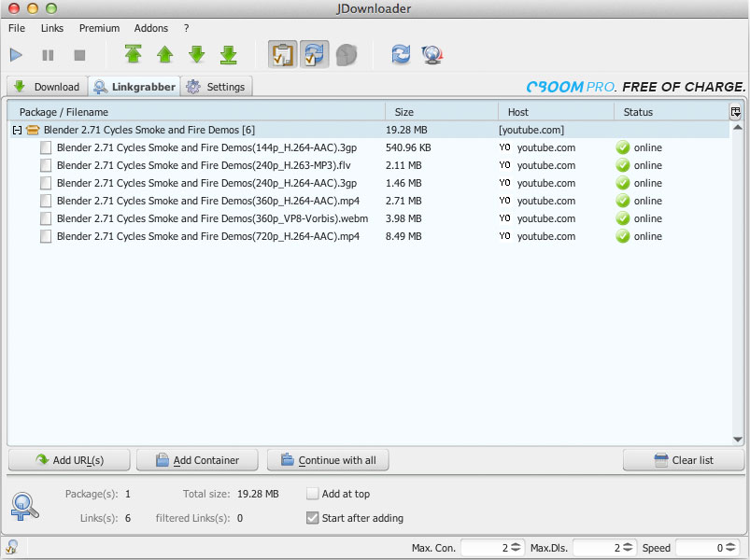Open the Links menu
750x560 pixels.
pos(52,28)
